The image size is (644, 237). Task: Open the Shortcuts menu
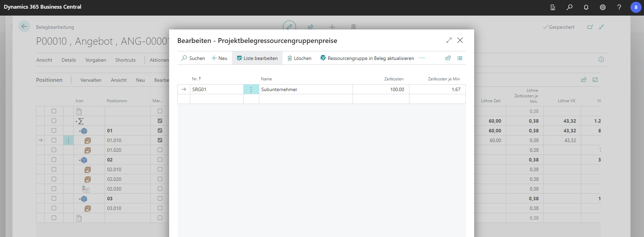[125, 60]
